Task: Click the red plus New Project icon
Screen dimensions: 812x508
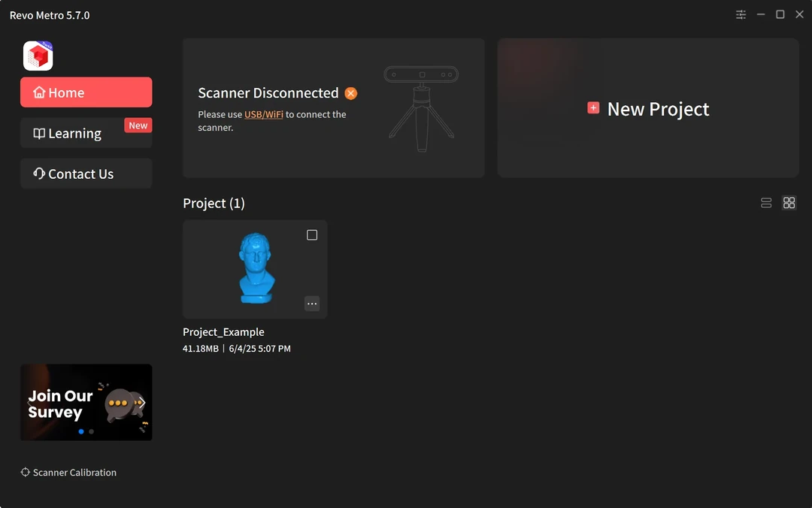Action: tap(593, 107)
